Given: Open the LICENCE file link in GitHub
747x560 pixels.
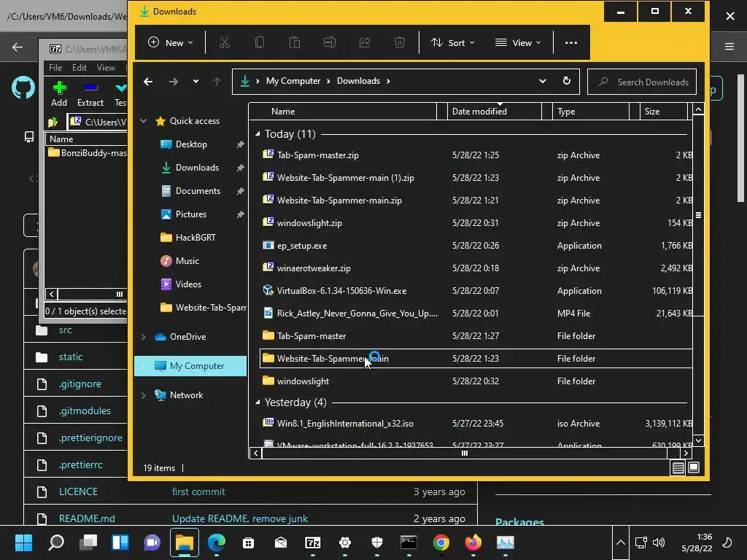Looking at the screenshot, I should click(78, 491).
